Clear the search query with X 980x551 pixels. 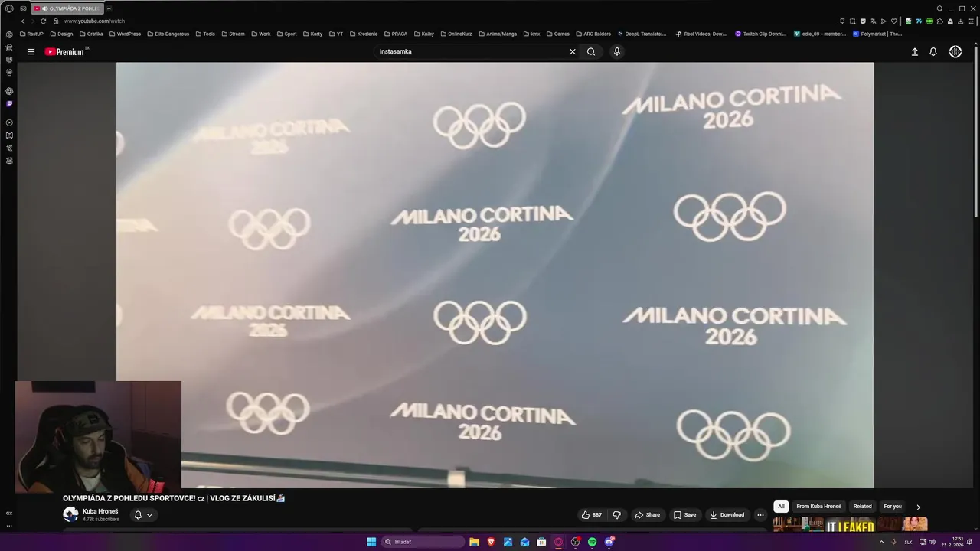coord(572,52)
